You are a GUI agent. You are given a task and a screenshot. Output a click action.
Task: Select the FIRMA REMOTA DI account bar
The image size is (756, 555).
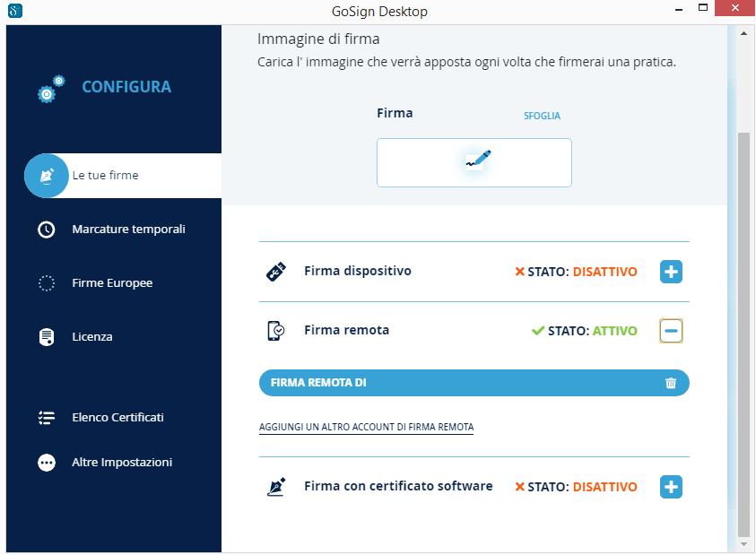coord(448,383)
